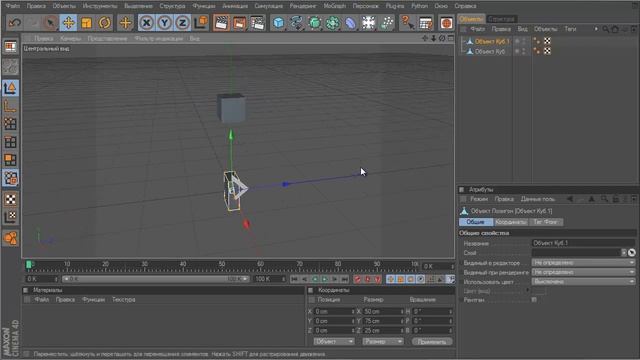
Task: Open the spline tools icon
Action: (x=296, y=22)
